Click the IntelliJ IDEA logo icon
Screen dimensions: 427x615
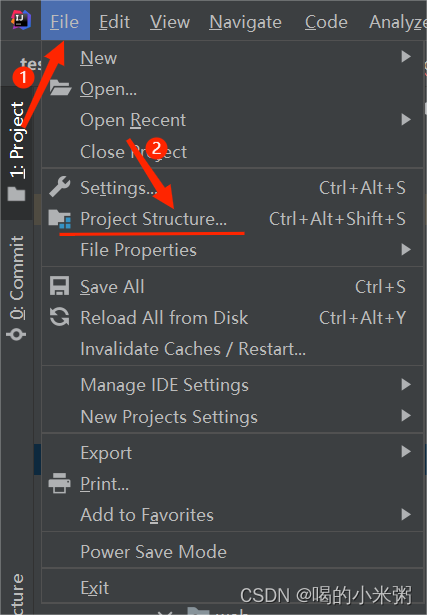point(21,20)
